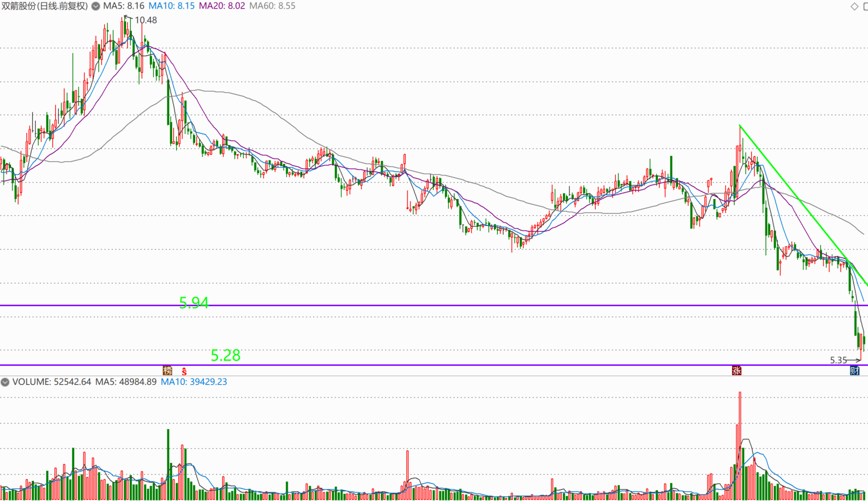Image resolution: width=868 pixels, height=501 pixels.
Task: Open the price indicator dropdown beside 双箭股份 title
Action: (96, 6)
